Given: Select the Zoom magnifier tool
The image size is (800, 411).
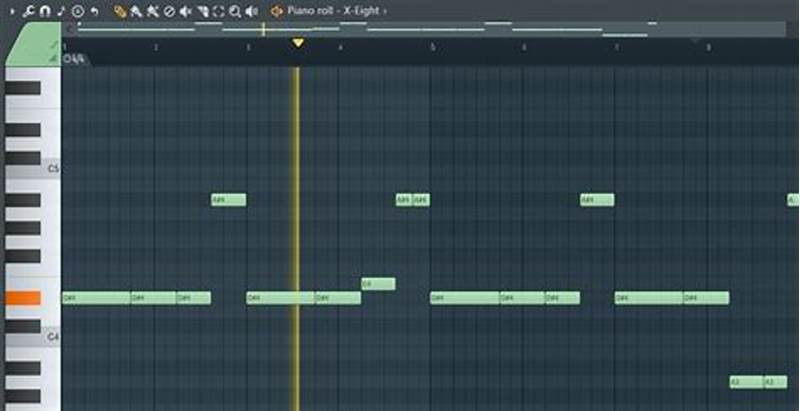Looking at the screenshot, I should tap(235, 11).
